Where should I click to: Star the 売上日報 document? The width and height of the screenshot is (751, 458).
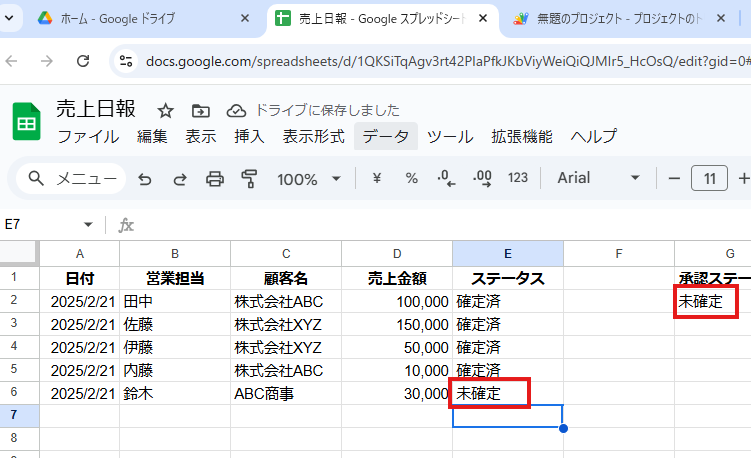(x=165, y=111)
